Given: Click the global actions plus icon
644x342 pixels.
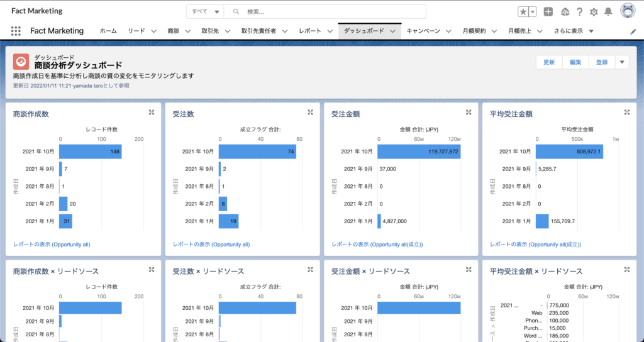Looking at the screenshot, I should (548, 12).
